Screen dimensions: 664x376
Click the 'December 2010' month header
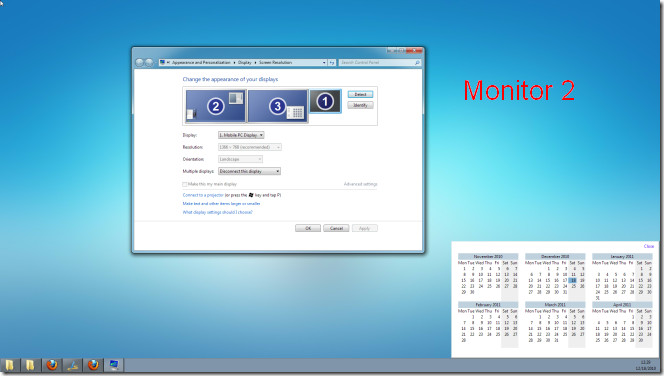click(x=555, y=257)
